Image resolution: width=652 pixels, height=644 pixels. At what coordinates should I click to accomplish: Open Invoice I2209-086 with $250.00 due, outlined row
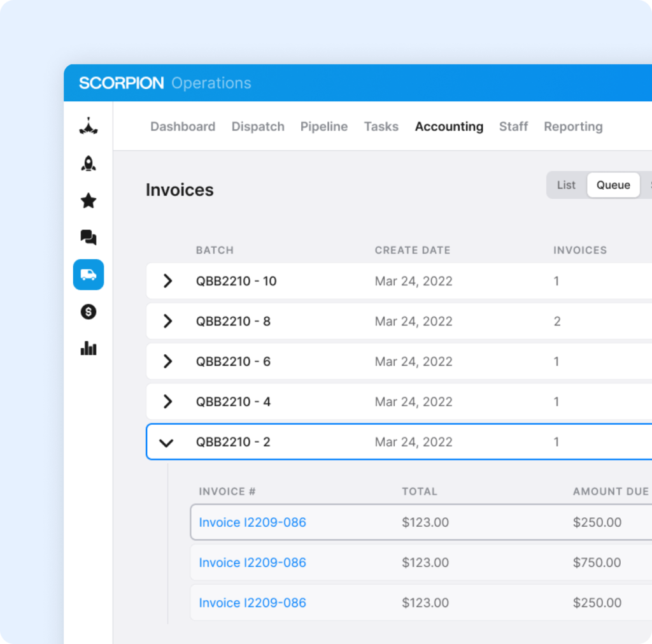tap(252, 522)
